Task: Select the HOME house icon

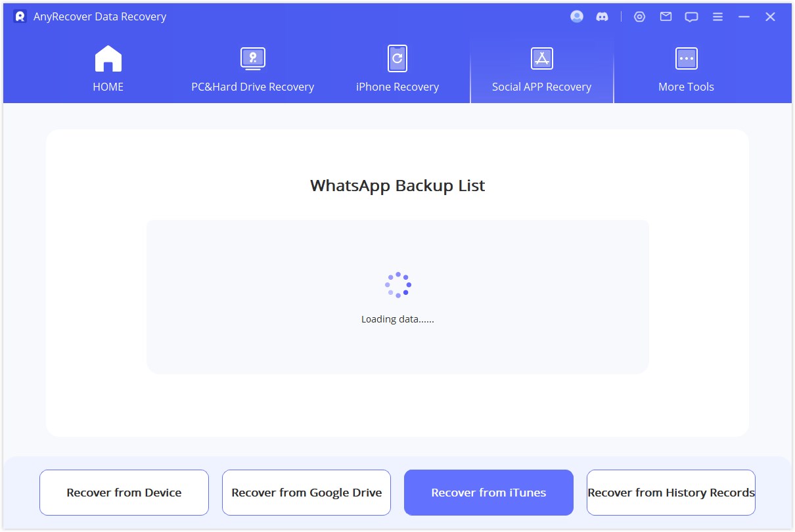Action: [x=108, y=58]
